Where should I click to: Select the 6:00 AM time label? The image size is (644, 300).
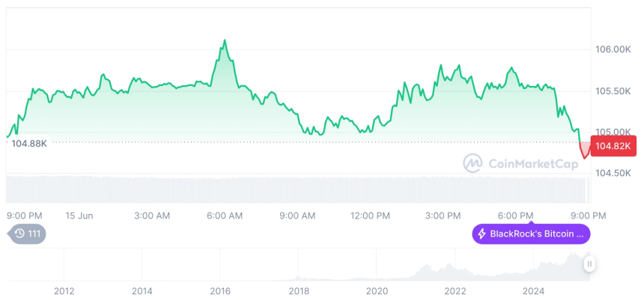point(225,215)
